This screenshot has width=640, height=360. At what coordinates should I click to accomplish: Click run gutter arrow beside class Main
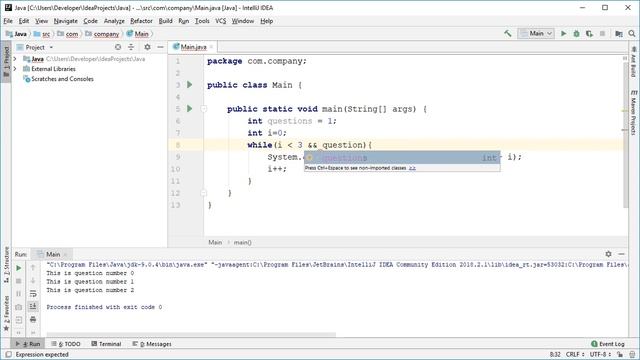tap(190, 85)
